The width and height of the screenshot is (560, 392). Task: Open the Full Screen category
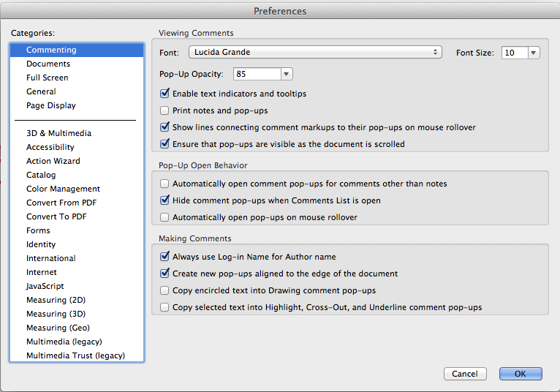pos(47,78)
